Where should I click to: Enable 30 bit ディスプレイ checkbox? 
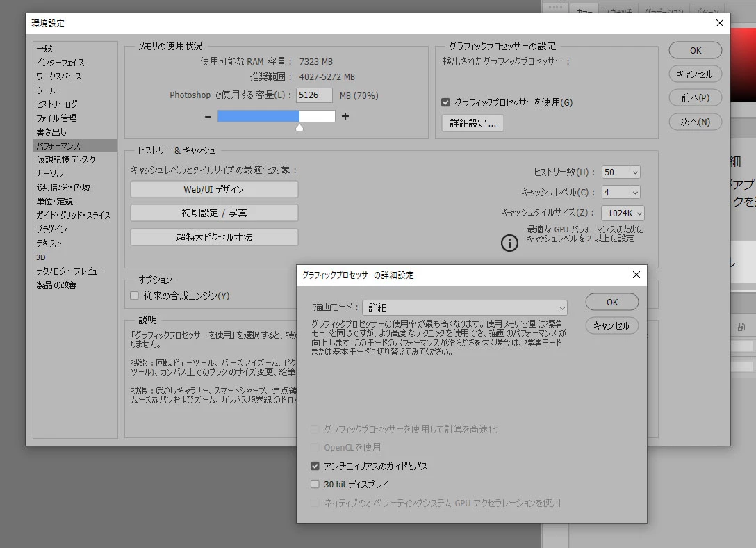315,484
